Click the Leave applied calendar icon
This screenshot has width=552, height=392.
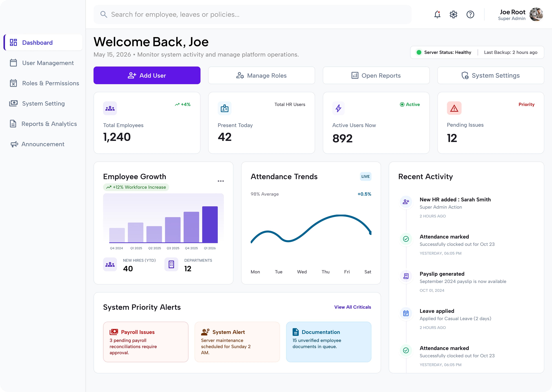click(406, 313)
